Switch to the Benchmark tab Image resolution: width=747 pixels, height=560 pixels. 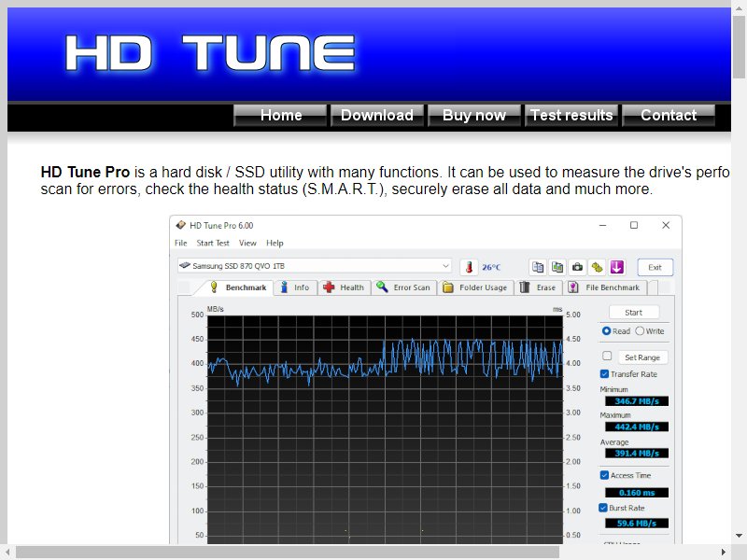[x=238, y=287]
